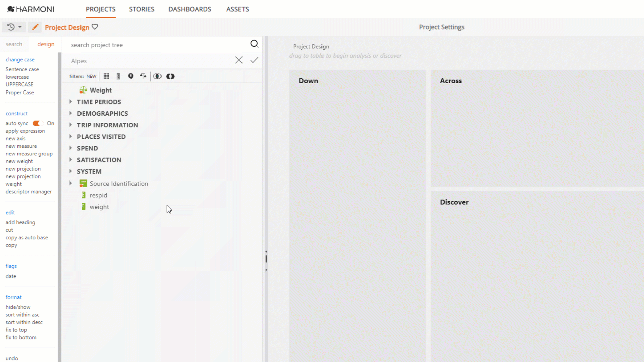Open the ASSETS tab

237,9
